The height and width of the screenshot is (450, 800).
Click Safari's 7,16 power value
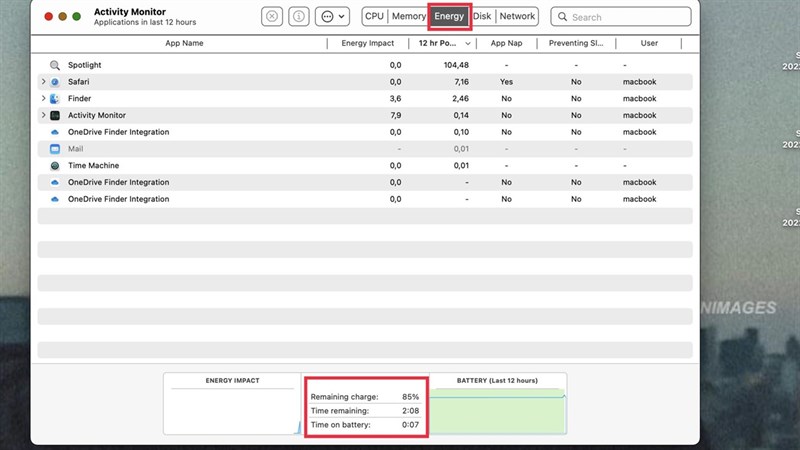[461, 82]
